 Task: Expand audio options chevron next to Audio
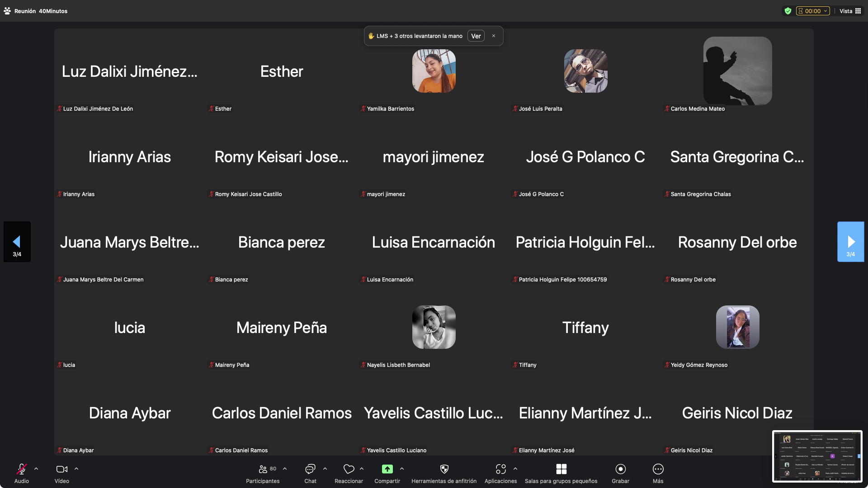[x=36, y=469]
